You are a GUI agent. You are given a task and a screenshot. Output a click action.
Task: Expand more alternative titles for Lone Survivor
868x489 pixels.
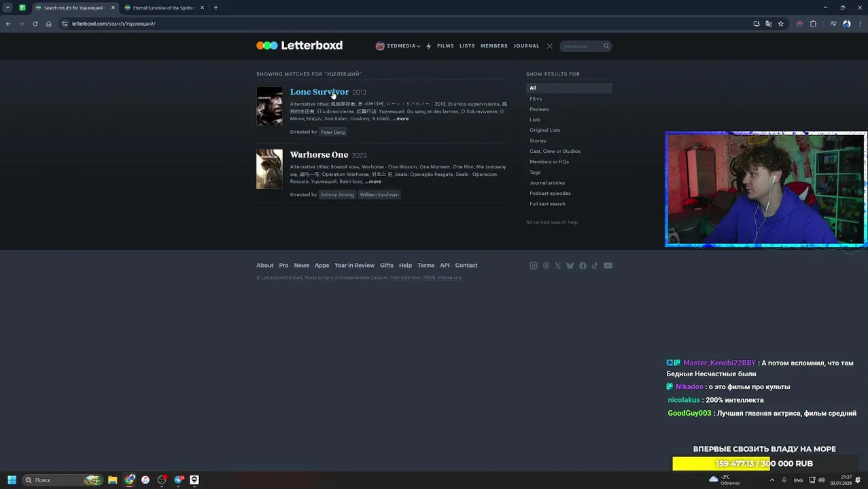pyautogui.click(x=400, y=119)
